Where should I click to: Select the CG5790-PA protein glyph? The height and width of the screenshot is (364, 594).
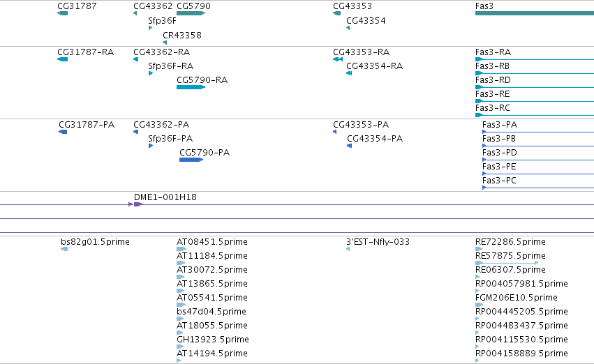191,160
